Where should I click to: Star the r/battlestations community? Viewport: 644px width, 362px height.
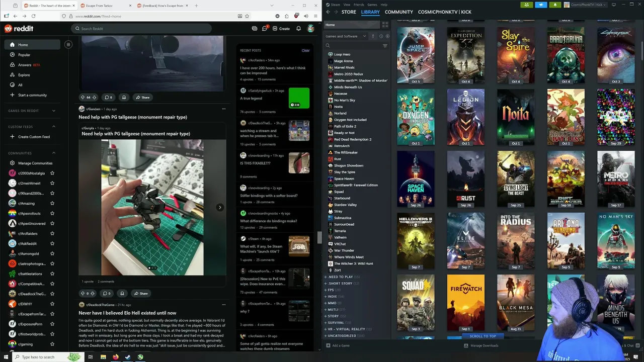(x=52, y=274)
